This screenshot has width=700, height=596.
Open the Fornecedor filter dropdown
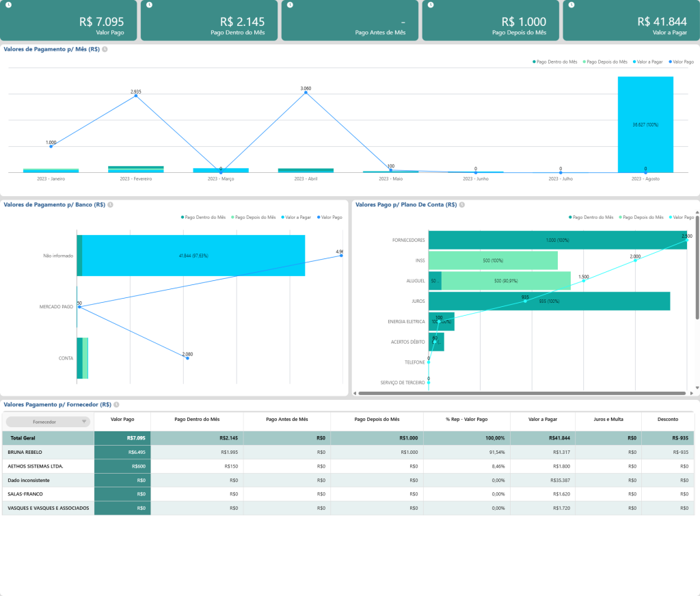(46, 422)
